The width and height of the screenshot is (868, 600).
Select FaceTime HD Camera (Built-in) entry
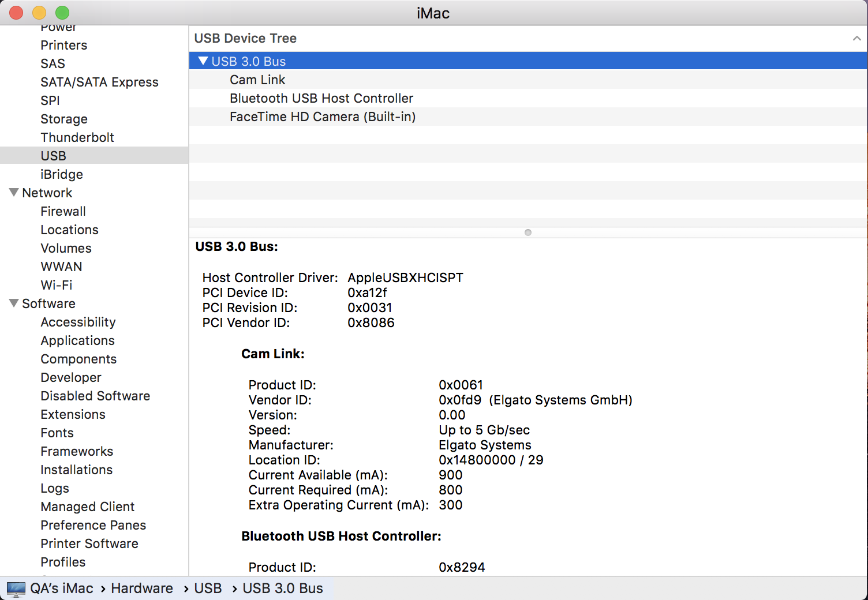tap(323, 117)
